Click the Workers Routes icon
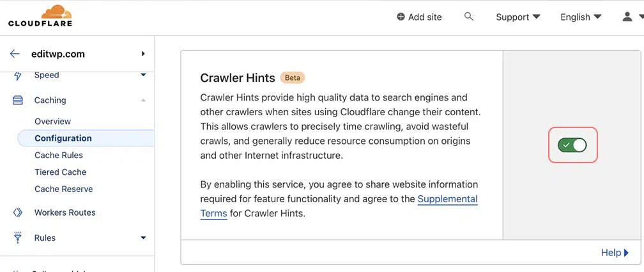The width and height of the screenshot is (644, 272). 18,212
